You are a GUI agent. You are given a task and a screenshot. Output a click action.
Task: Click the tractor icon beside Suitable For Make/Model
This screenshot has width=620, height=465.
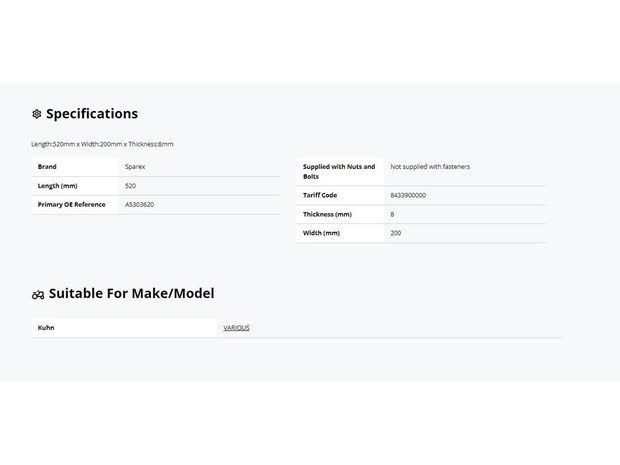coord(38,295)
